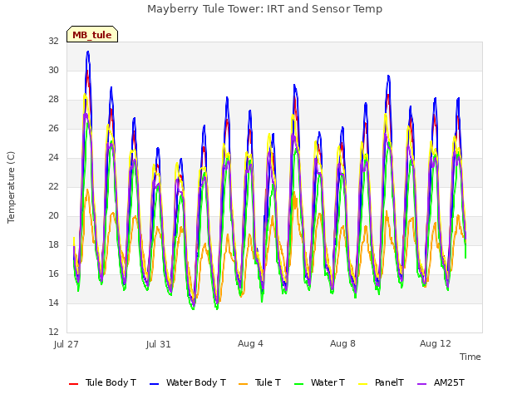532x399 pixels.
Task: Select the yellow PanelT legend swatch
Action: click(362, 384)
